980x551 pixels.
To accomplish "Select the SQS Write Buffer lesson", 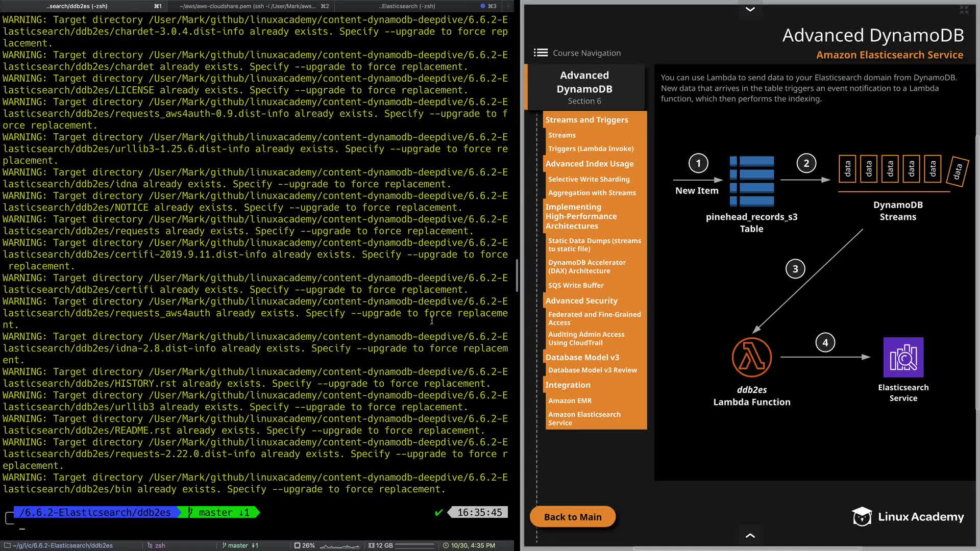I will [x=576, y=285].
